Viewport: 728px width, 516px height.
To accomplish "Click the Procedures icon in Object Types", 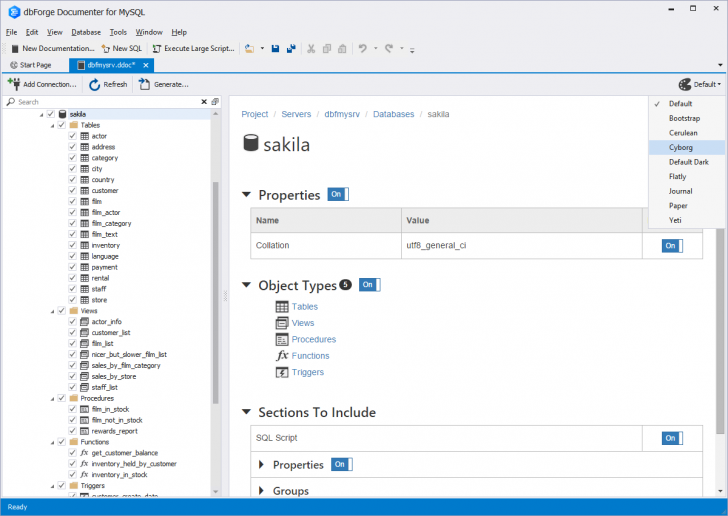I will tap(282, 340).
